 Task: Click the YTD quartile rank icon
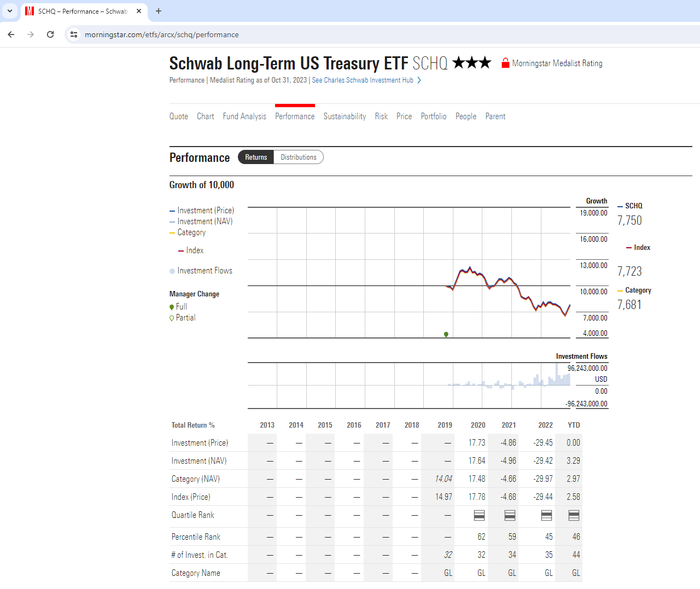point(574,515)
